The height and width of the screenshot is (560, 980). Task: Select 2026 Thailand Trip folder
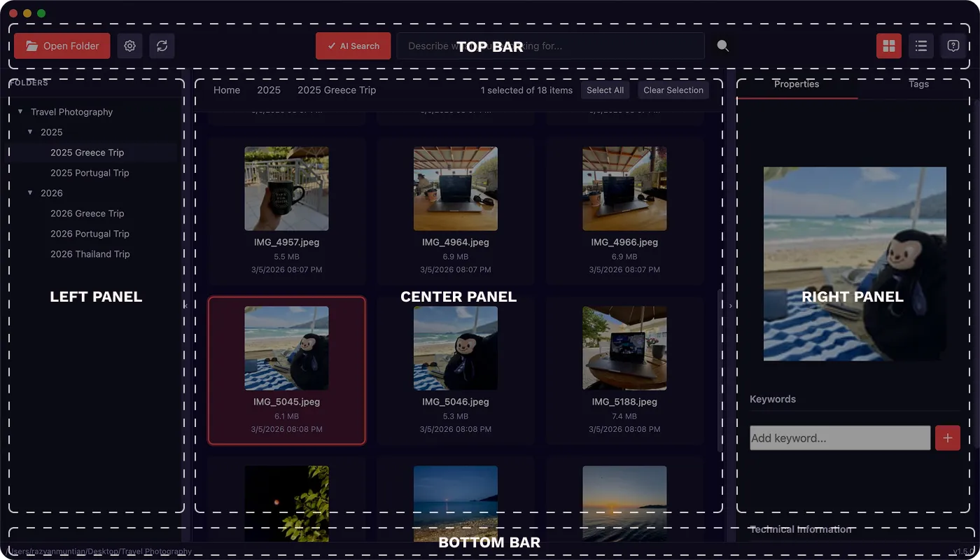pyautogui.click(x=90, y=254)
